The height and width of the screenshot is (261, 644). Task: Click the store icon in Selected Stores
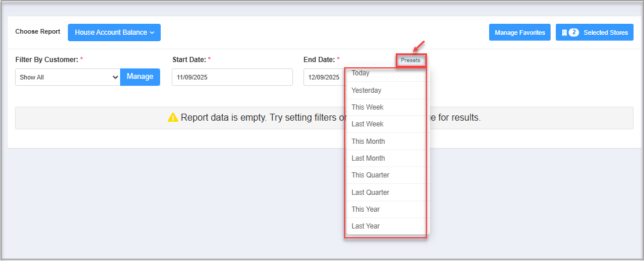(564, 32)
